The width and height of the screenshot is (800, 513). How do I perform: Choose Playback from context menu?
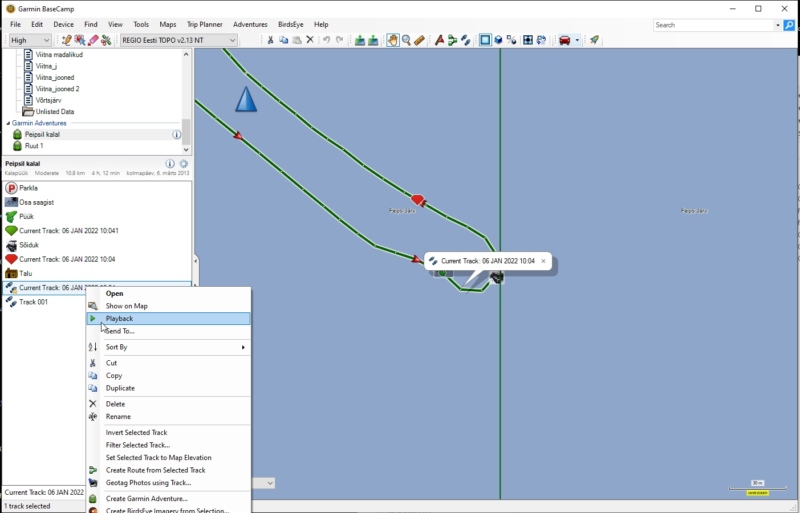(x=168, y=319)
